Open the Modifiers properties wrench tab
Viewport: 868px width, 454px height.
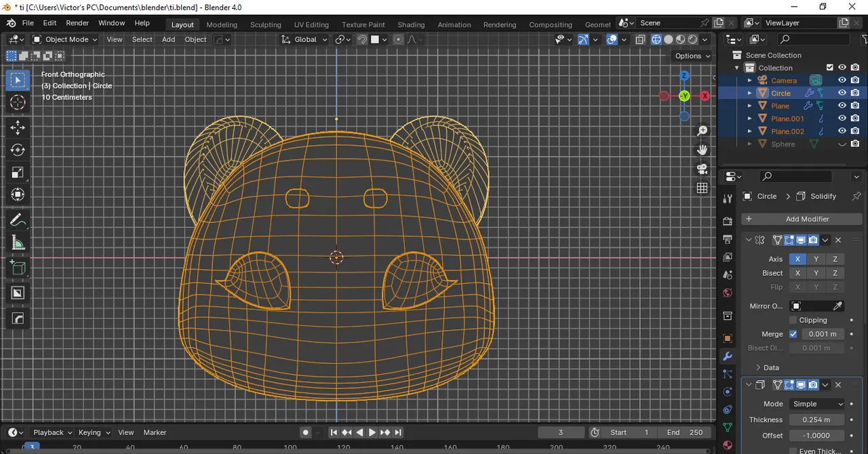[728, 356]
